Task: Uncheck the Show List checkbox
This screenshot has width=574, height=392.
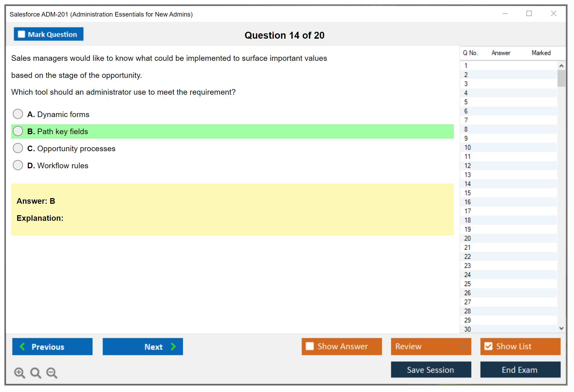Action: click(488, 346)
